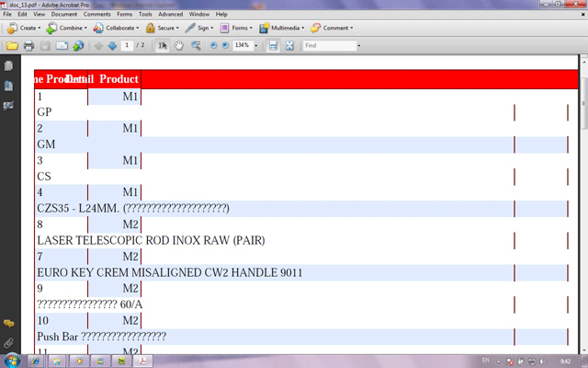Click the row text ending in '60/A'
588x368 pixels.
point(90,305)
